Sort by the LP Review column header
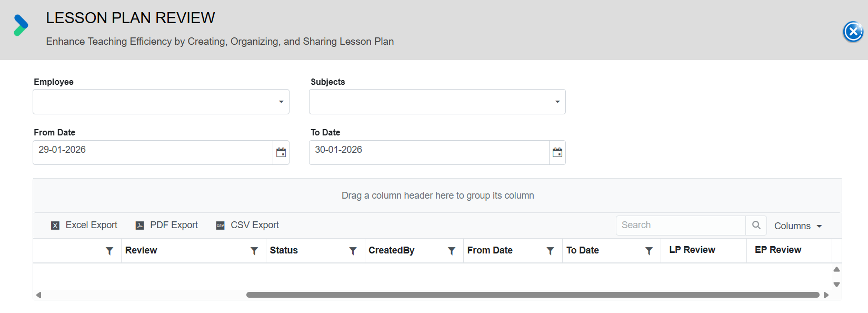 pyautogui.click(x=692, y=250)
